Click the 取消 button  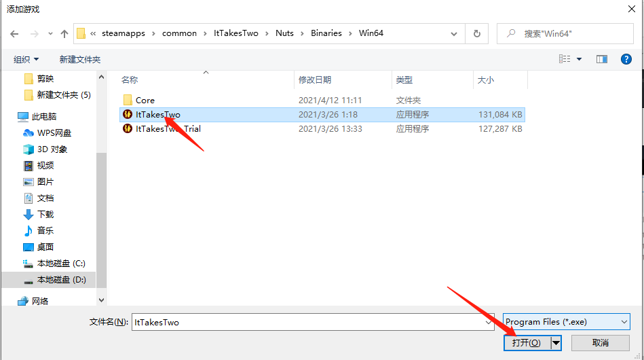point(600,343)
